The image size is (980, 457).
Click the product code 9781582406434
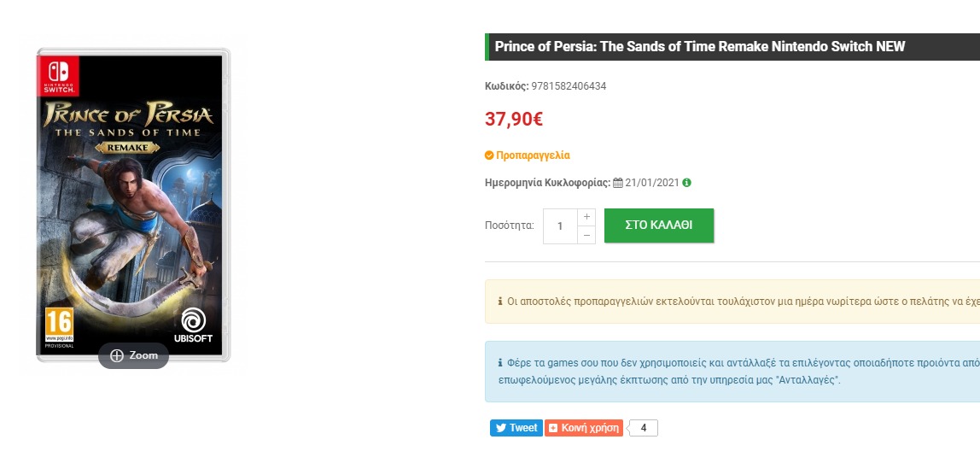click(x=569, y=86)
